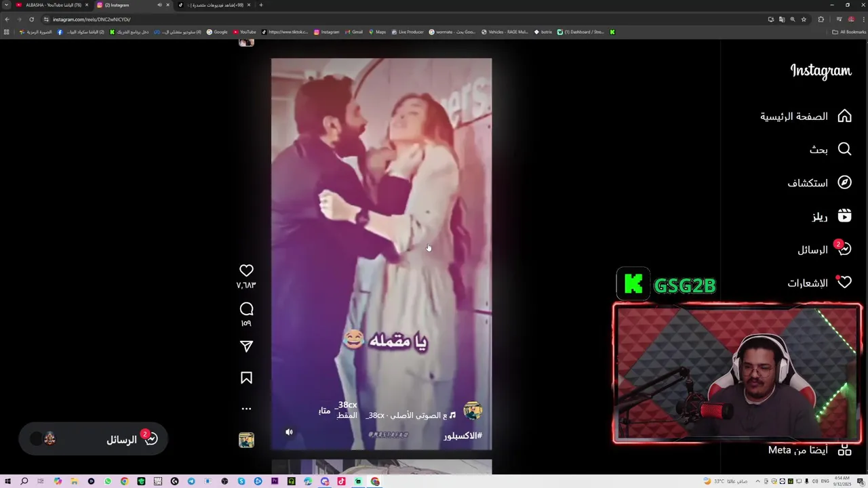Like the reel with the heart icon
This screenshot has height=488, width=868.
click(246, 270)
